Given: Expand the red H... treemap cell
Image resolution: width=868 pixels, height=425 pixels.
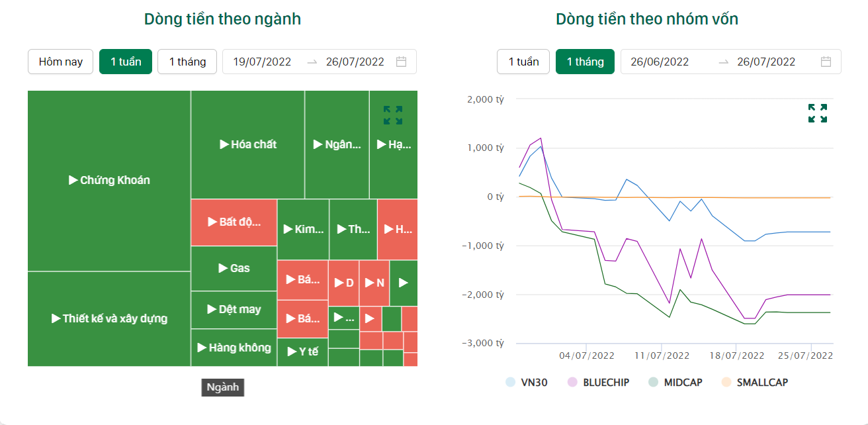Looking at the screenshot, I should pos(398,229).
